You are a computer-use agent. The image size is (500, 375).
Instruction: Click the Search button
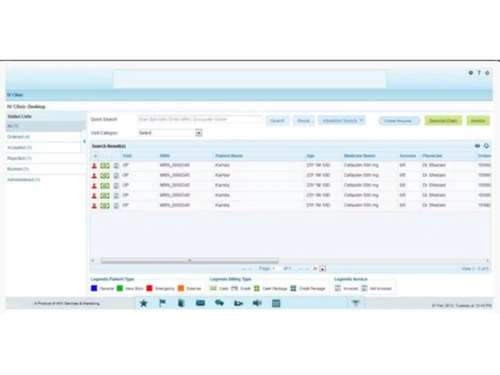coord(277,121)
